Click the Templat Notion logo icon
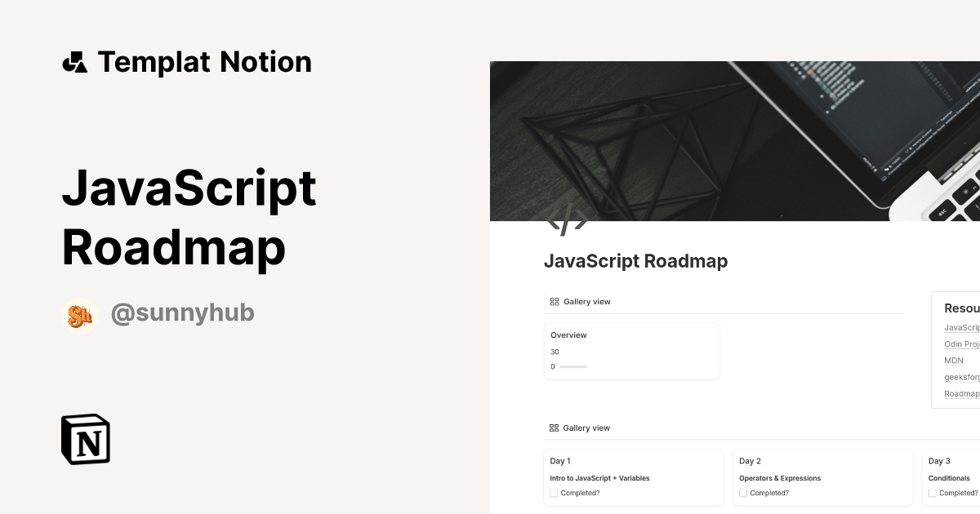The width and height of the screenshot is (980, 514). [x=74, y=61]
